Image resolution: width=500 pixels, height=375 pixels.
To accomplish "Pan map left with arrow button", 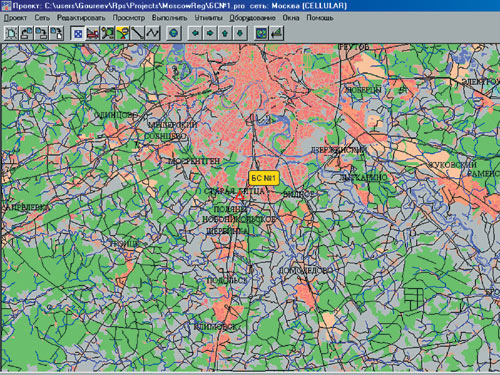I will (195, 33).
